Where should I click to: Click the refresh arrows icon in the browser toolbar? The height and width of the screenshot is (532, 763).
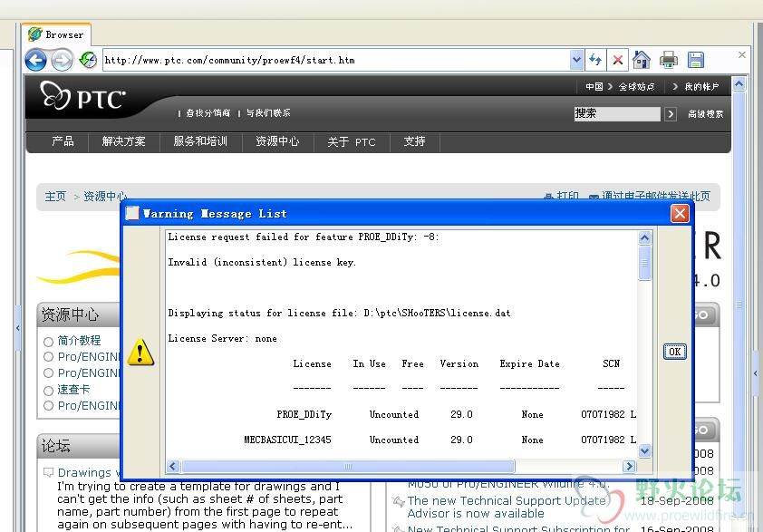[x=595, y=60]
